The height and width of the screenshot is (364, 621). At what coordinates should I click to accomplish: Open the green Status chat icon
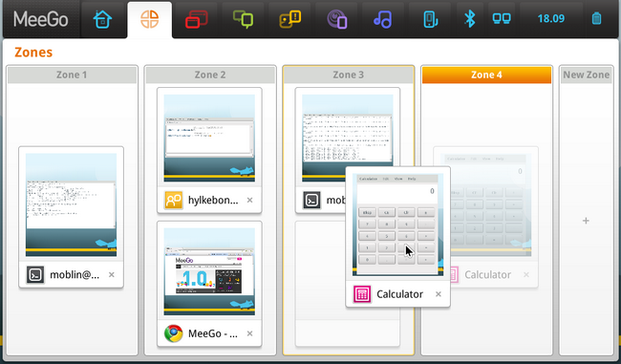click(x=244, y=19)
